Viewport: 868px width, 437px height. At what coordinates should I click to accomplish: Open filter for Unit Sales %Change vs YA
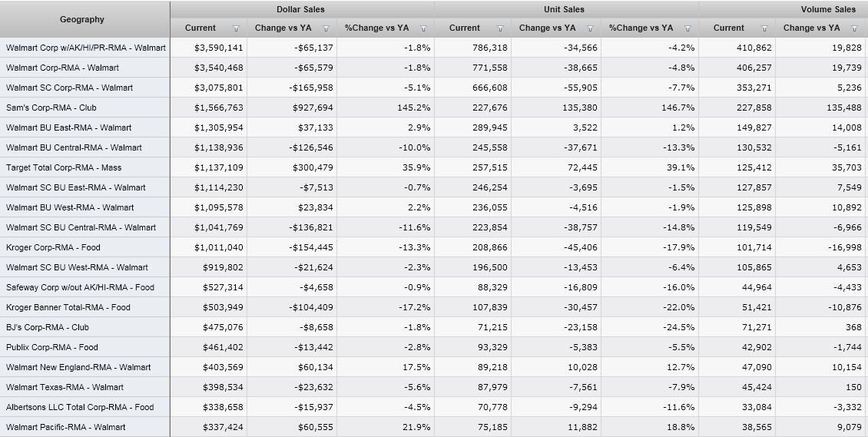pyautogui.click(x=687, y=28)
